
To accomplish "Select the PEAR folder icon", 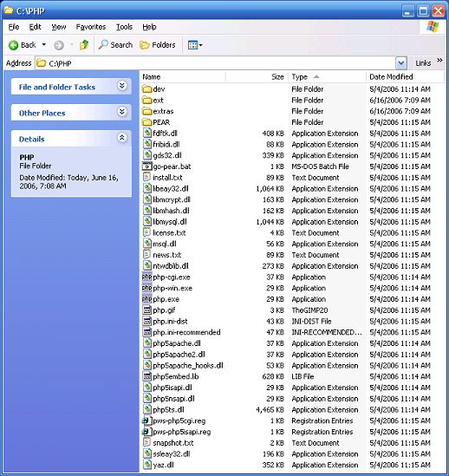I will pyautogui.click(x=147, y=122).
